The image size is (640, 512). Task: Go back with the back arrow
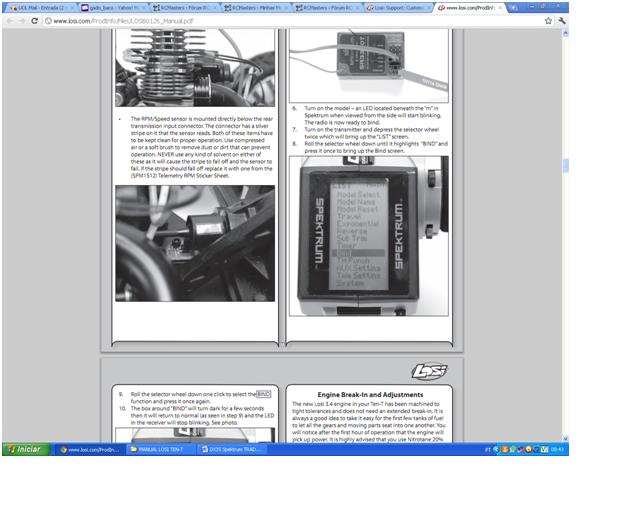point(10,20)
